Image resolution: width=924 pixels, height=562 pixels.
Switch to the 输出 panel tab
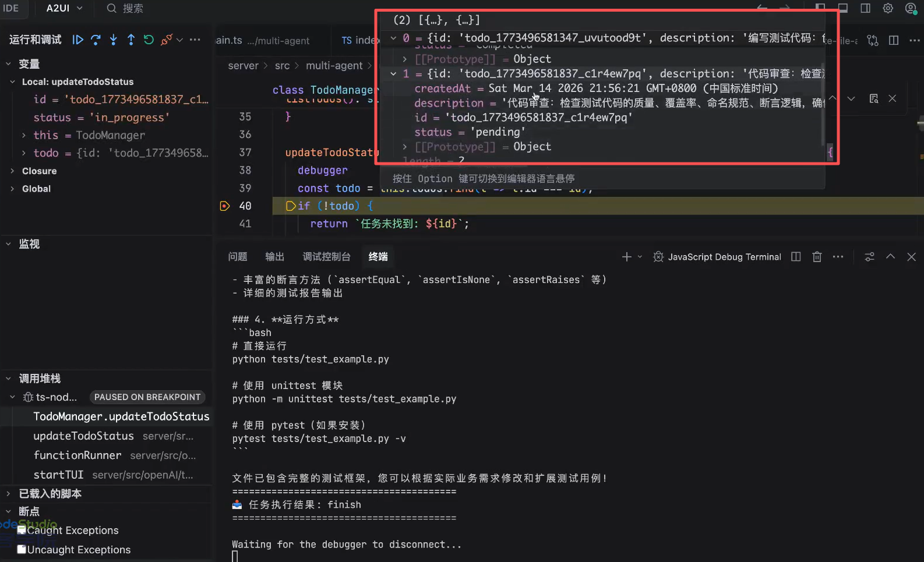pos(275,257)
